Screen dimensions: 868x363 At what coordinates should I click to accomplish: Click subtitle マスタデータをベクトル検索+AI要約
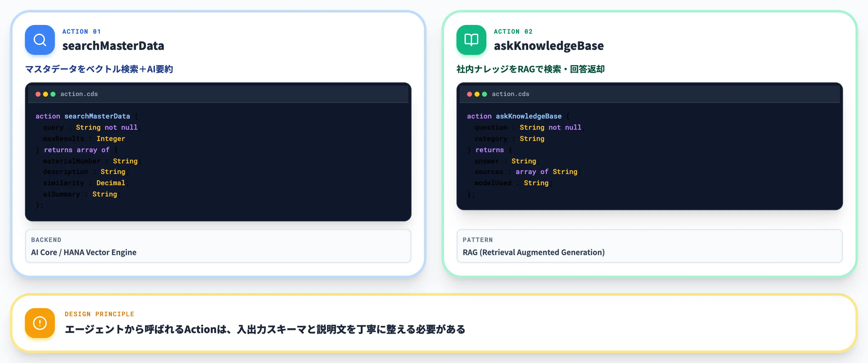[99, 69]
